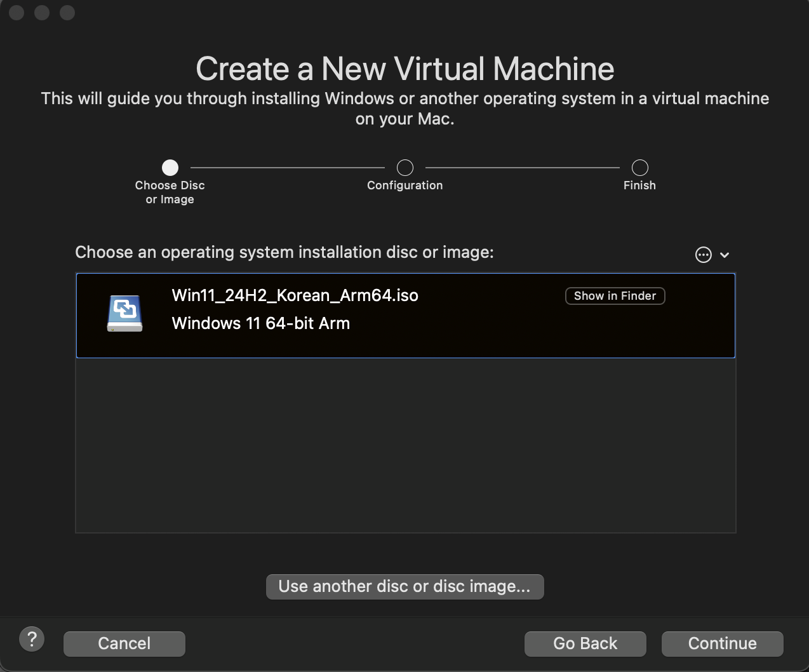The image size is (809, 672).
Task: Click the Choose Disc or Image step circle
Action: coord(170,168)
